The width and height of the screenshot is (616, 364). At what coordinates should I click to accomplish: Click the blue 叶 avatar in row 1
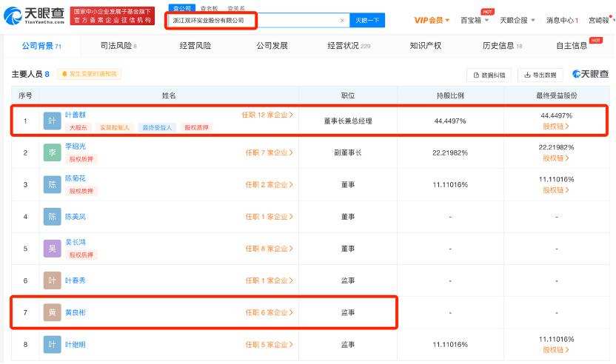coord(53,121)
